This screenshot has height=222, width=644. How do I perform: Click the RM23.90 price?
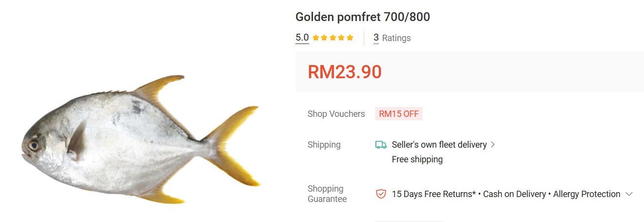click(x=345, y=72)
